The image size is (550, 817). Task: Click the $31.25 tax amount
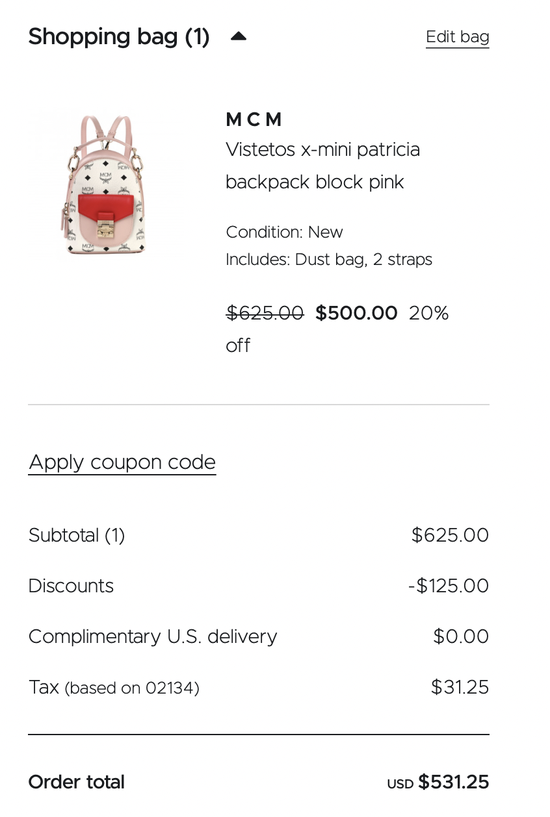point(460,687)
